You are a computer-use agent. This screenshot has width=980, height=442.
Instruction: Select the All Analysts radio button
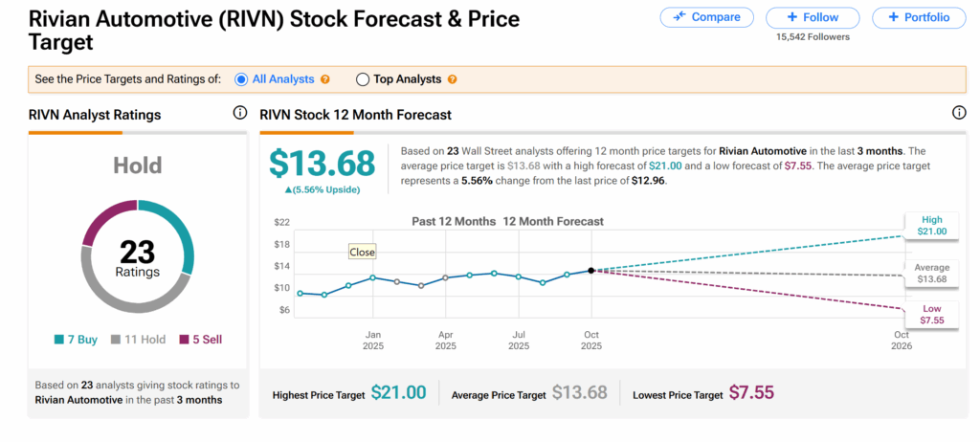(x=241, y=79)
